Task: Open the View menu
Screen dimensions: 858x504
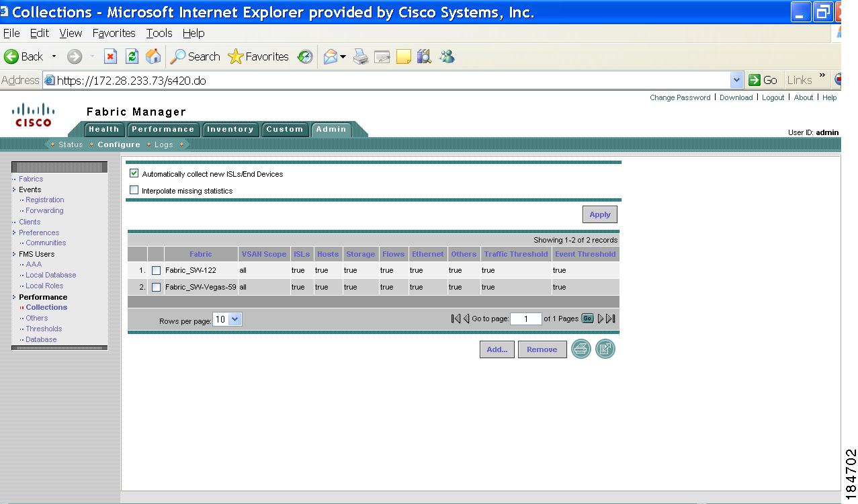Action: tap(71, 33)
